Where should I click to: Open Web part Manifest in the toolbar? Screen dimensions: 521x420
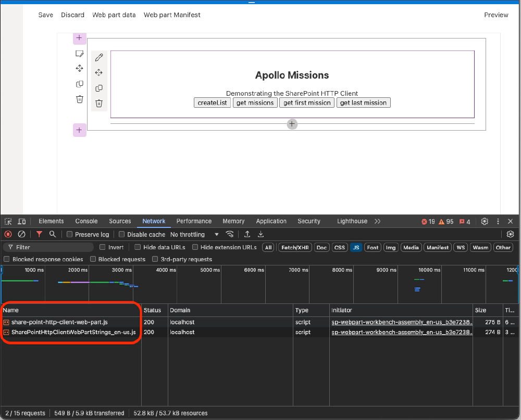[x=172, y=15]
